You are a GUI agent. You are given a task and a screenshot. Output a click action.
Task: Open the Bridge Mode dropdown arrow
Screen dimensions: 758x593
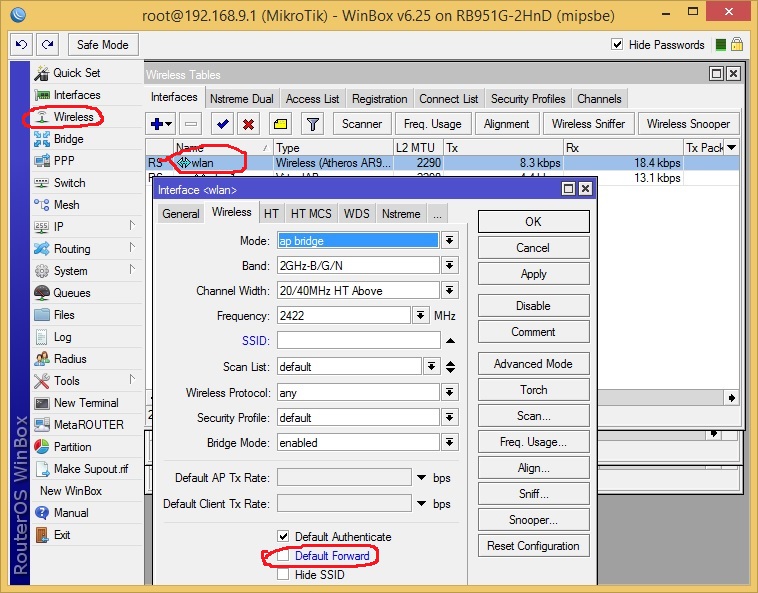coord(450,442)
